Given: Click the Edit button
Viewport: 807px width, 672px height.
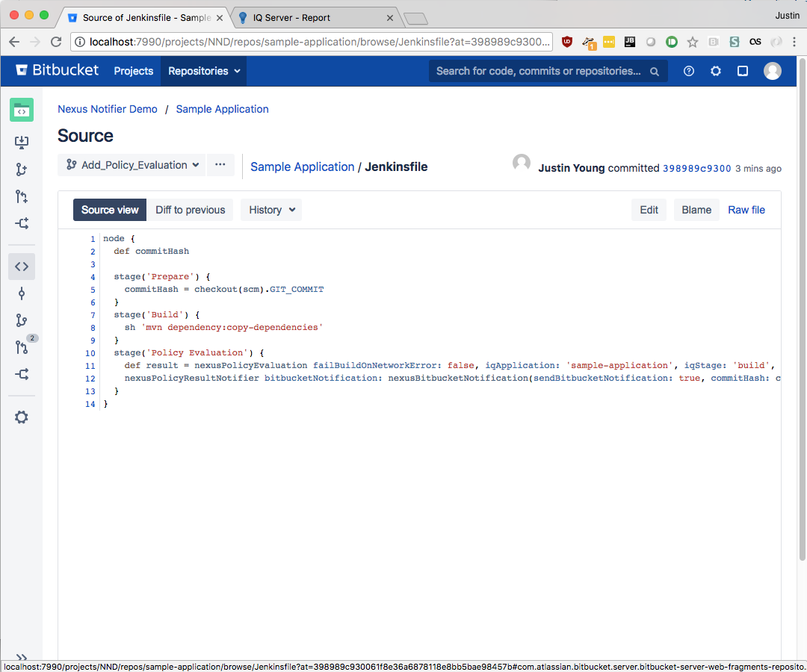Looking at the screenshot, I should point(648,210).
